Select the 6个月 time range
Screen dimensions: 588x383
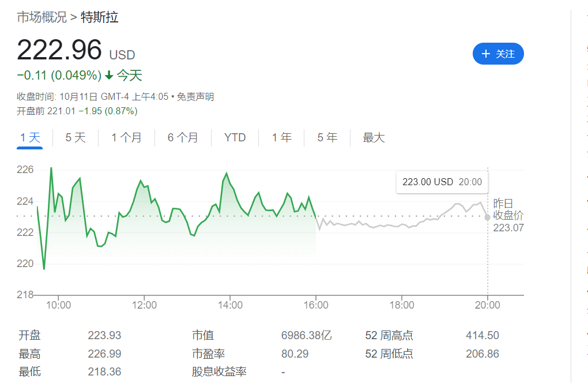click(183, 138)
